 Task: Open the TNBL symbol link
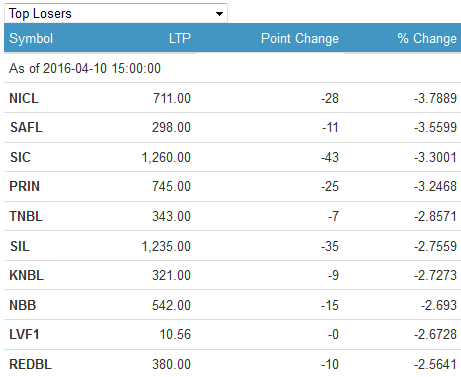(x=26, y=216)
